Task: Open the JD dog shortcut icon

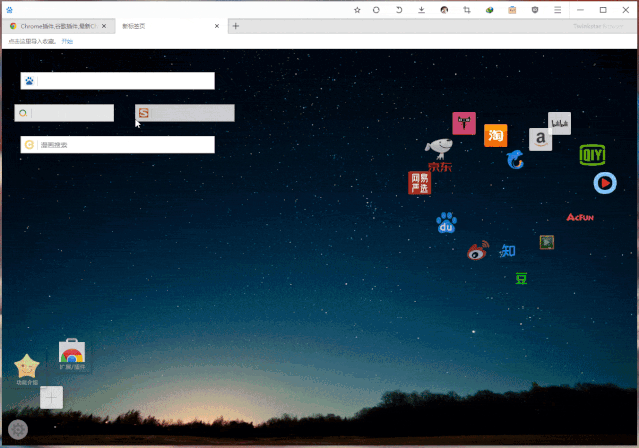Action: [x=439, y=155]
